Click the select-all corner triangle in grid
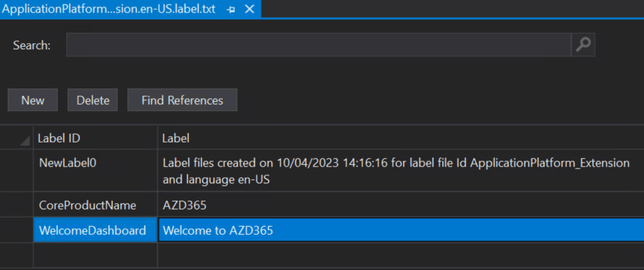Viewport: 644px width, 270px height. (x=24, y=139)
